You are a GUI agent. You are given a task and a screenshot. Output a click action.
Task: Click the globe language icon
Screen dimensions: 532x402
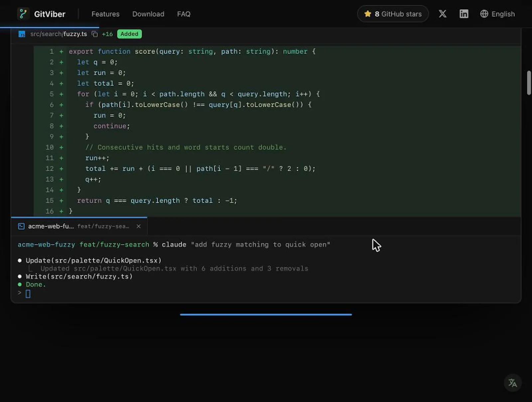[484, 14]
